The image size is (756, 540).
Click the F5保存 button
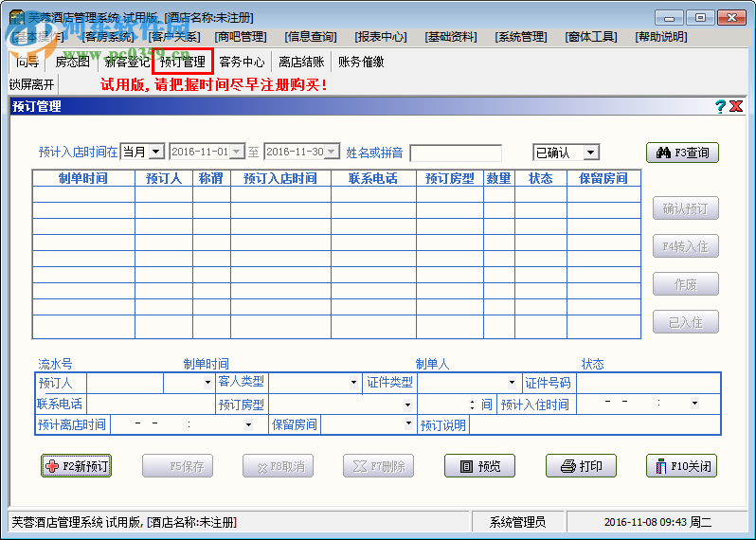pyautogui.click(x=177, y=466)
